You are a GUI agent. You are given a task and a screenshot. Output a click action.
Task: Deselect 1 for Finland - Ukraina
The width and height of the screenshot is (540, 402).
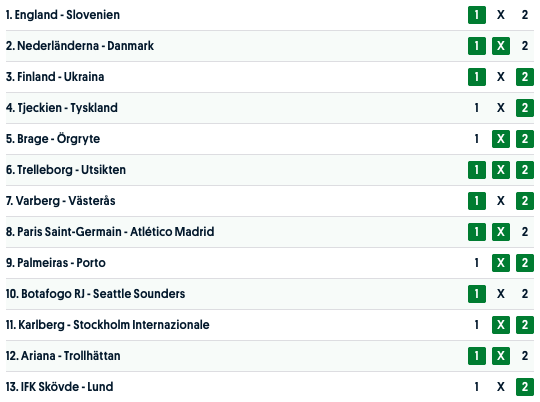point(477,77)
